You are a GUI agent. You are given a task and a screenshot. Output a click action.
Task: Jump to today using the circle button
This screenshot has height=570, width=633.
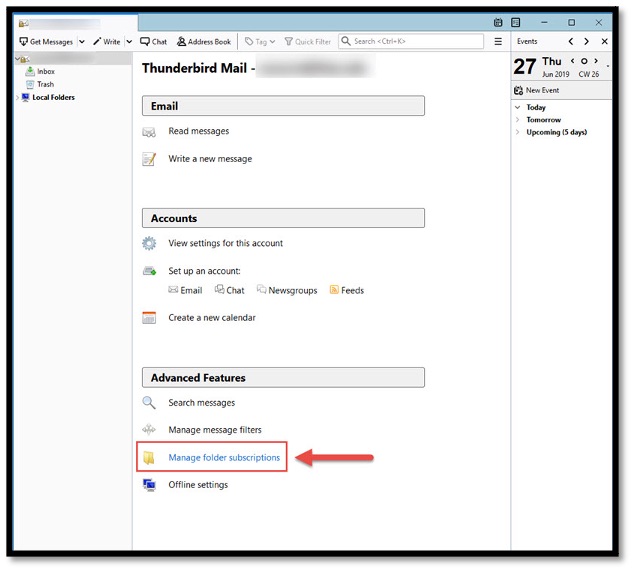[584, 61]
